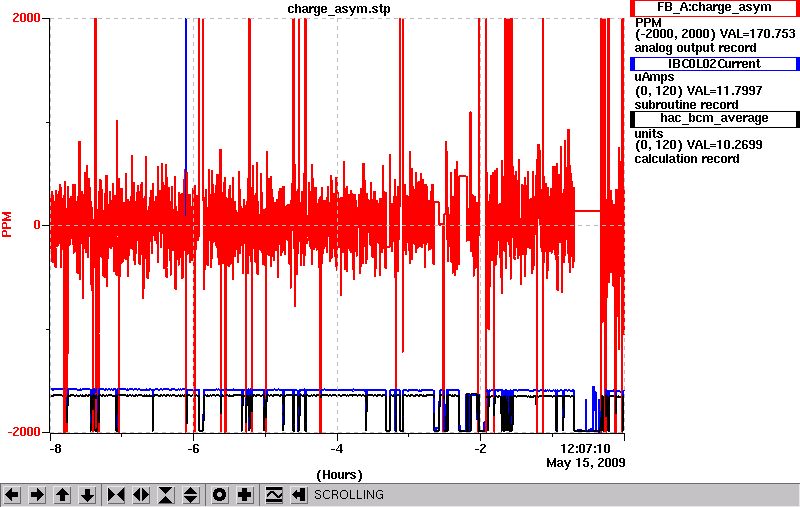Image resolution: width=800 pixels, height=507 pixels.
Task: Click the 'subroutine record' description
Action: pos(686,105)
